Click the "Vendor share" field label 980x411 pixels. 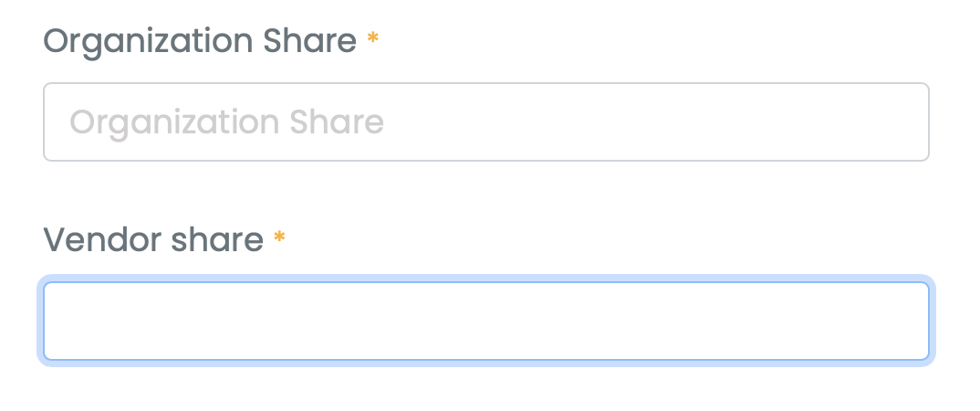click(x=153, y=240)
